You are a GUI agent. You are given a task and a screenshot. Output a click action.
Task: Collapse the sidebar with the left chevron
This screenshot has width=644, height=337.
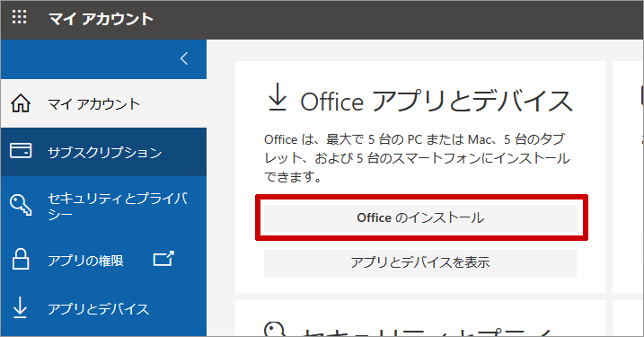click(x=184, y=58)
